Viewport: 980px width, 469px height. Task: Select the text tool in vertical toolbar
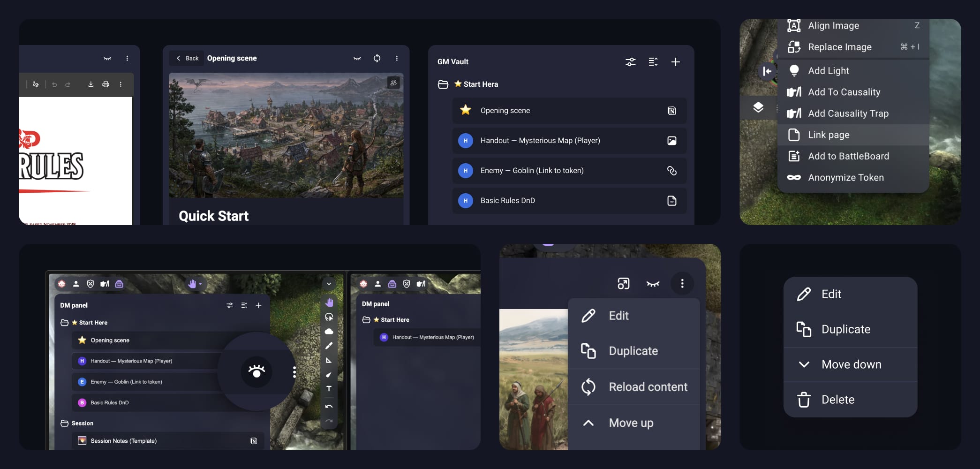click(x=329, y=389)
